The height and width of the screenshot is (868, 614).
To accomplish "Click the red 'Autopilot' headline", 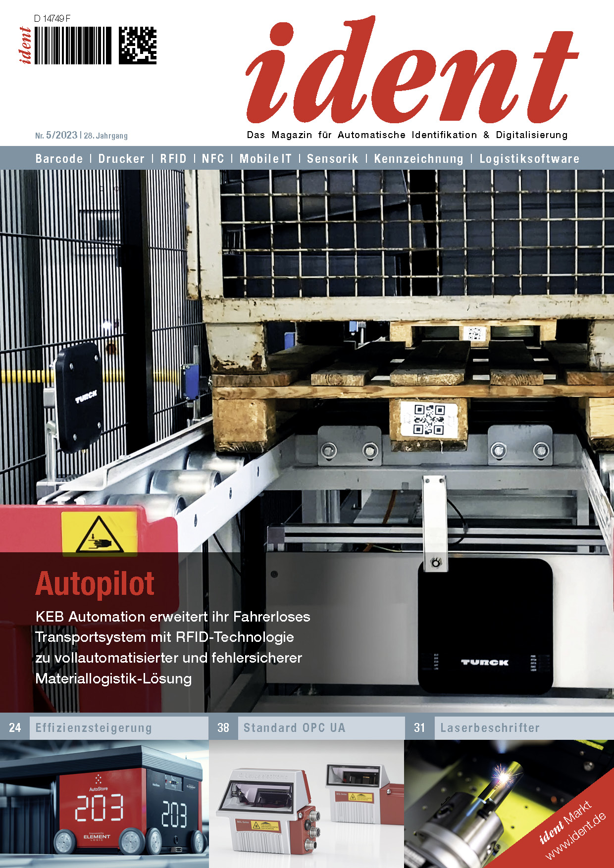I will [95, 584].
